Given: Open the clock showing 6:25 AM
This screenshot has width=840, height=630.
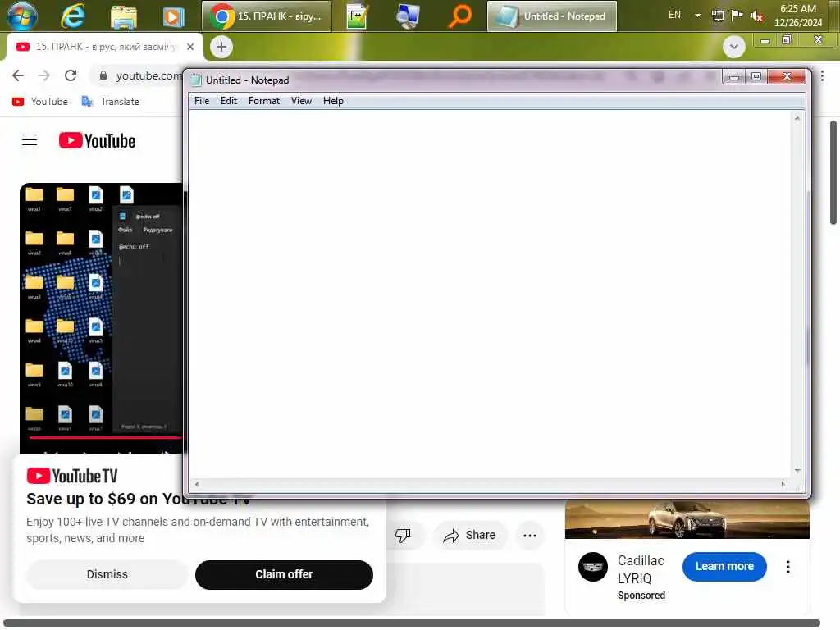Looking at the screenshot, I should (797, 16).
